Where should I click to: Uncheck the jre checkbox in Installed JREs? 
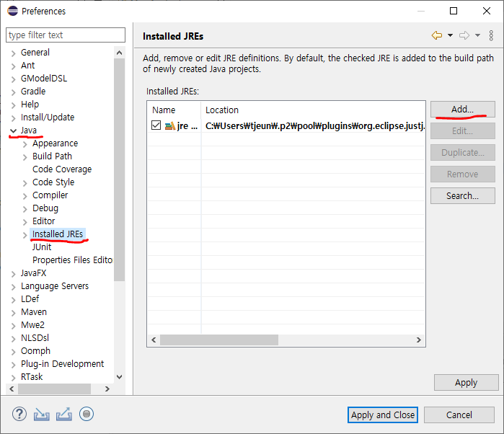(156, 125)
